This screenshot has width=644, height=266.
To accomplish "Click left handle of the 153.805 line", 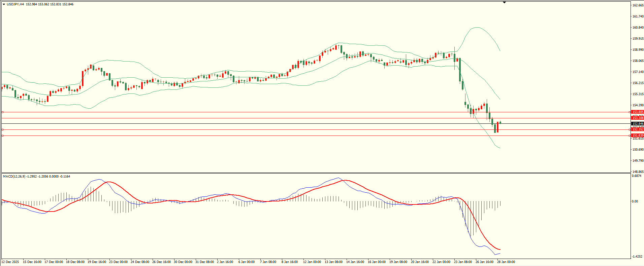I will point(3,112).
